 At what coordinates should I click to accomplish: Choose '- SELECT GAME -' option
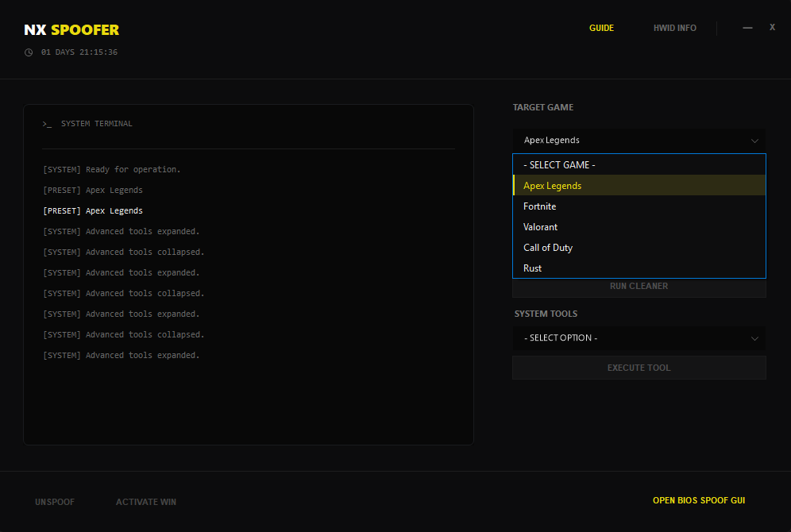pyautogui.click(x=639, y=165)
